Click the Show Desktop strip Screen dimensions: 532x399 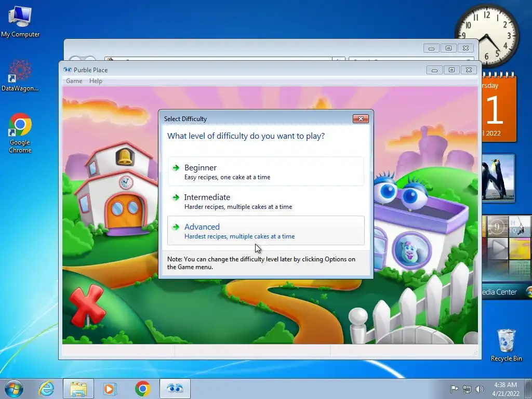(x=528, y=389)
